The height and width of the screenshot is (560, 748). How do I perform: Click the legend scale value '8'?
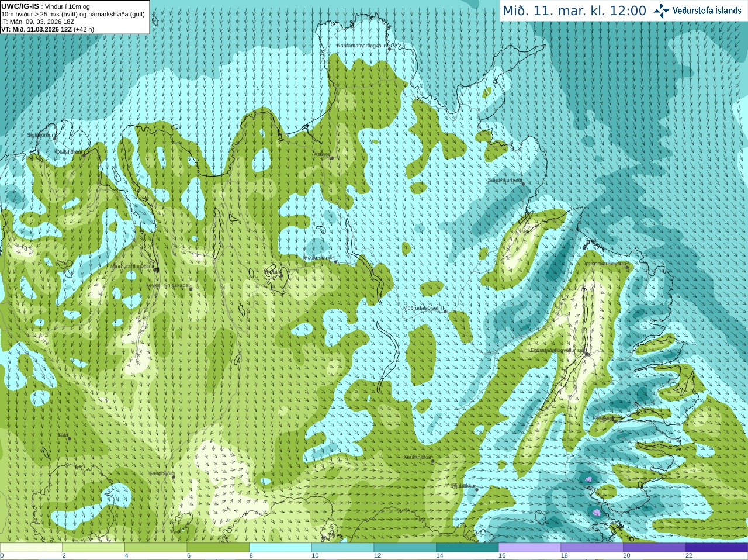click(x=251, y=556)
